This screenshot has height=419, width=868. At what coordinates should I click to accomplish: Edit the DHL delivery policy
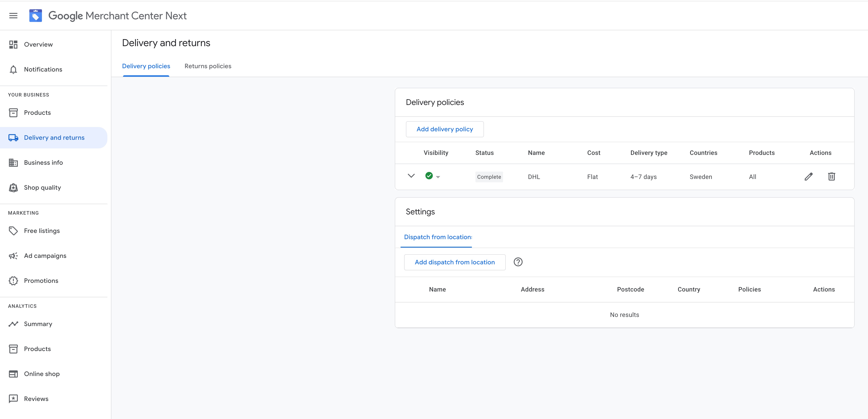[x=808, y=177]
